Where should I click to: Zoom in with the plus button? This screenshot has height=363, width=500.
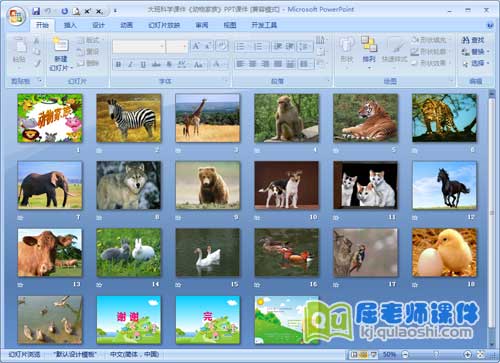click(467, 355)
